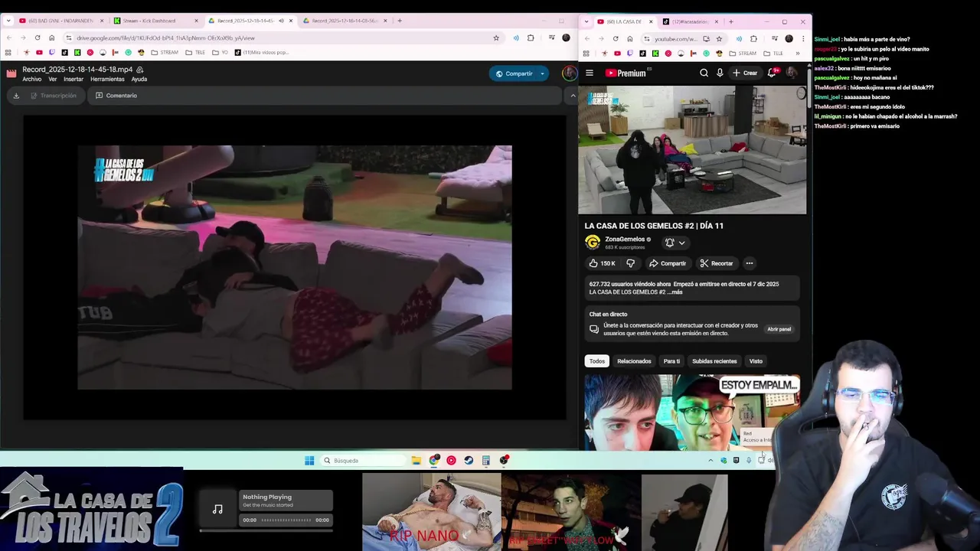Open YouTube search with magnifier icon
Screen dimensions: 980x551
[x=704, y=73]
